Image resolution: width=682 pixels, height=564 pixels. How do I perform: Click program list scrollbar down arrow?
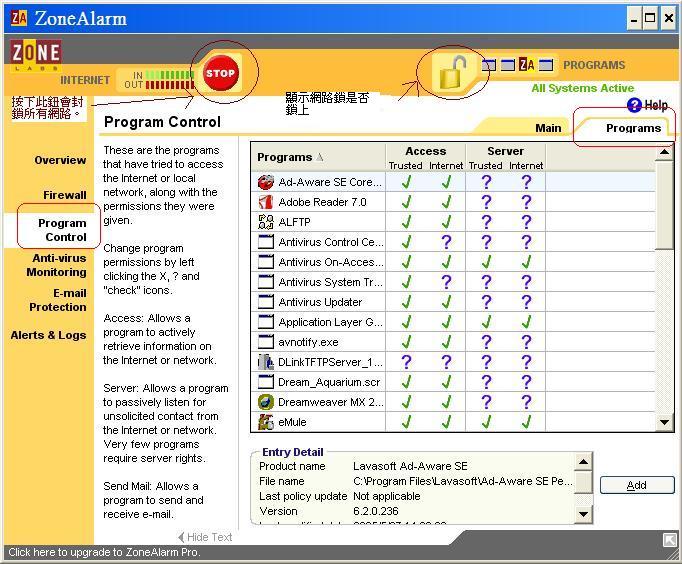point(664,422)
